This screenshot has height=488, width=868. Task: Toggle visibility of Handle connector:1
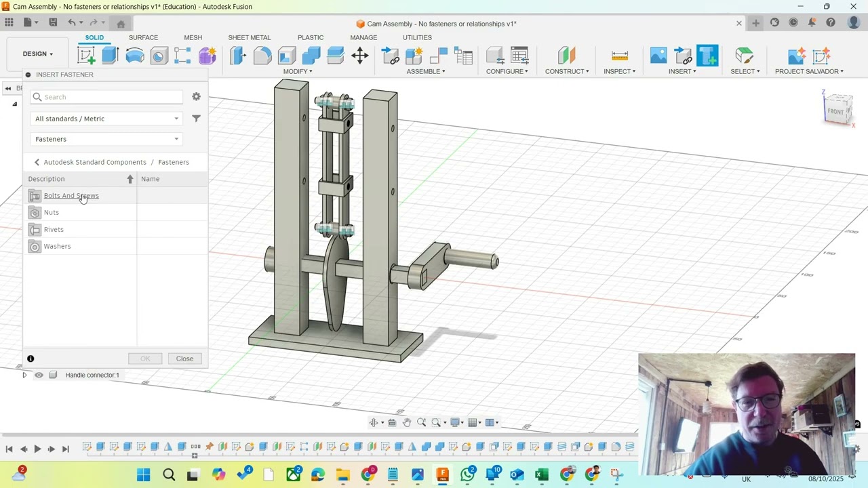[x=39, y=375]
